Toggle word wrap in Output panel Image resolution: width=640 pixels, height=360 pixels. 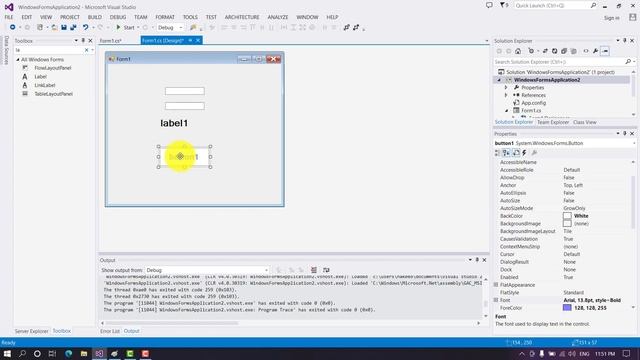click(x=326, y=270)
